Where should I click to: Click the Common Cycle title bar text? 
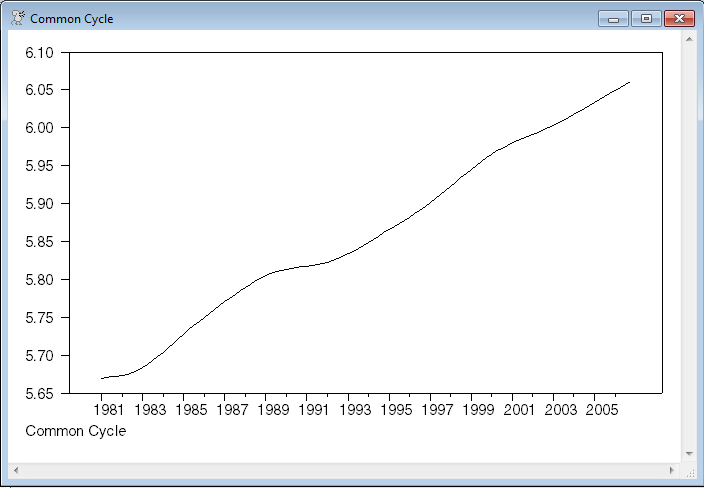[x=72, y=19]
